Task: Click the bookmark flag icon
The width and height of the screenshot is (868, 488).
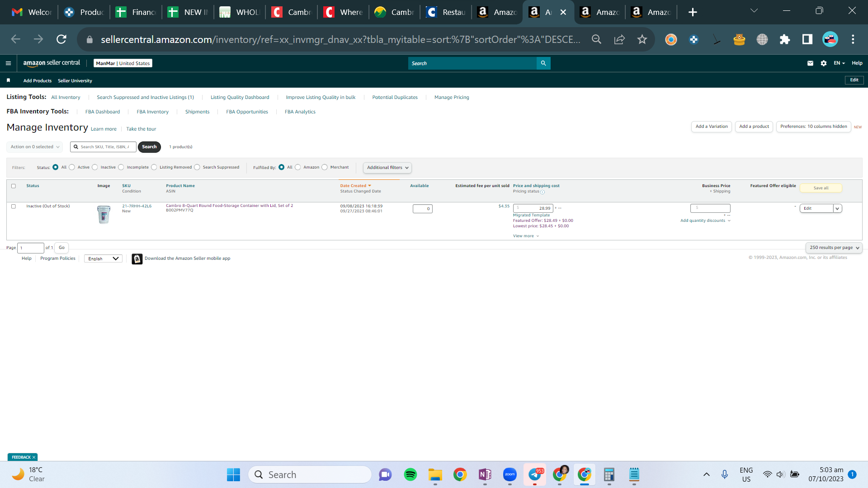Action: tap(8, 80)
